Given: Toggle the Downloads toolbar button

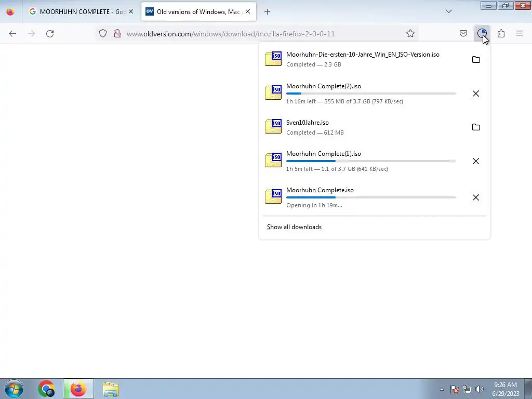Looking at the screenshot, I should (x=482, y=33).
